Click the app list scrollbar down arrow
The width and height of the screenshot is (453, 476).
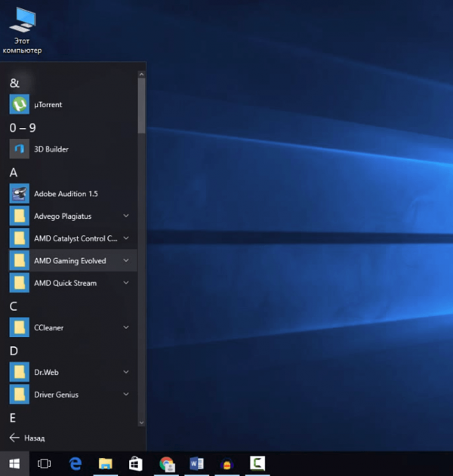click(141, 422)
